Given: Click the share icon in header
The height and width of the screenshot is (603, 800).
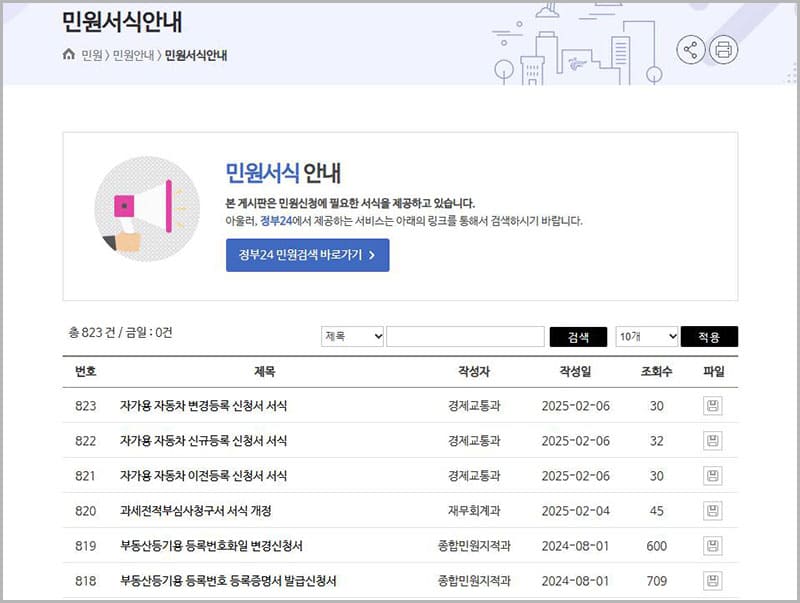Looking at the screenshot, I should click(x=691, y=49).
